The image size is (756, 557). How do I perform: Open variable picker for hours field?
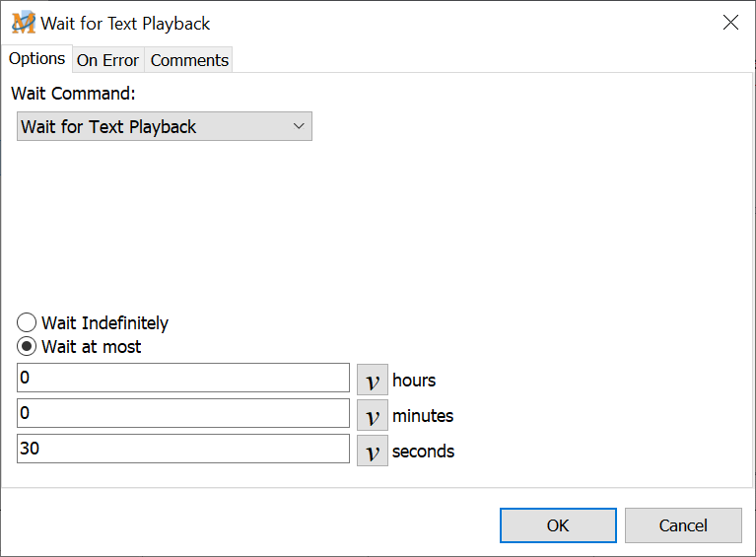[x=372, y=380]
